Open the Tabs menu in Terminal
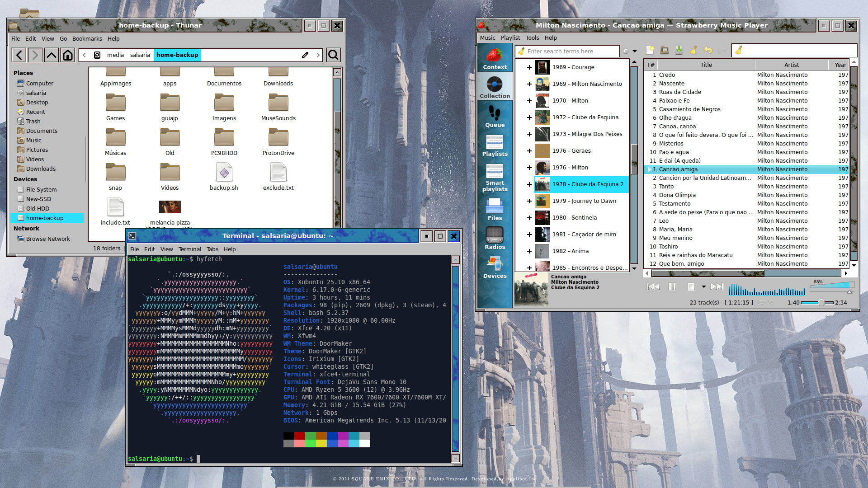 click(x=212, y=249)
